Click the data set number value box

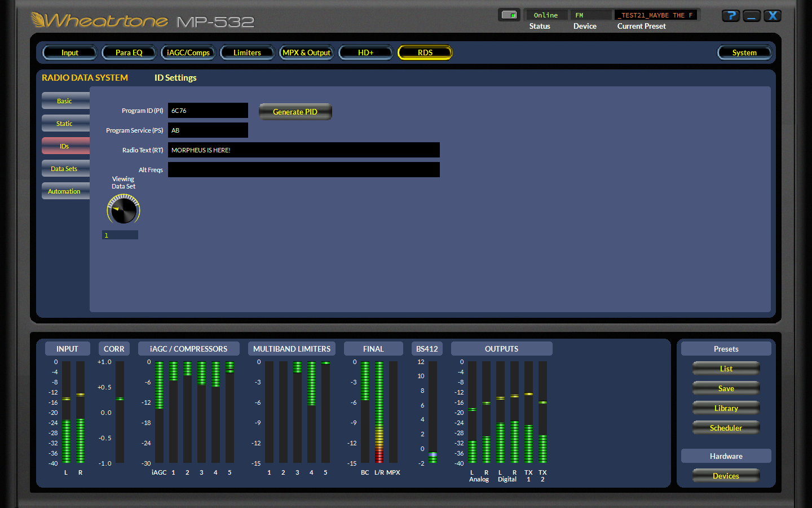120,235
